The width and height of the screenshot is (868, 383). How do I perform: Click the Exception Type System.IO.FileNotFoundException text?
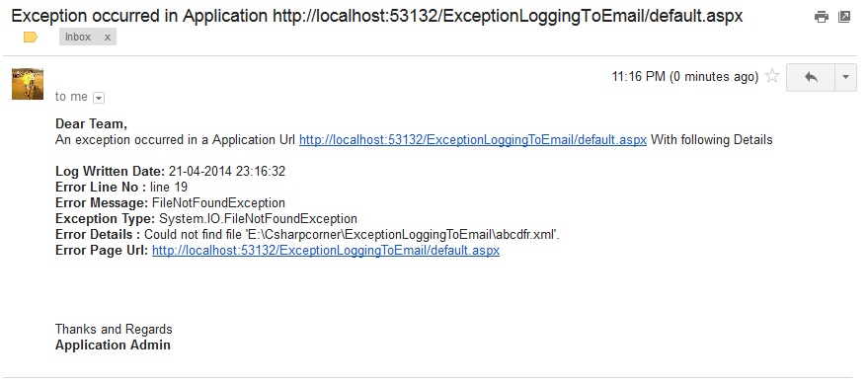coord(258,218)
